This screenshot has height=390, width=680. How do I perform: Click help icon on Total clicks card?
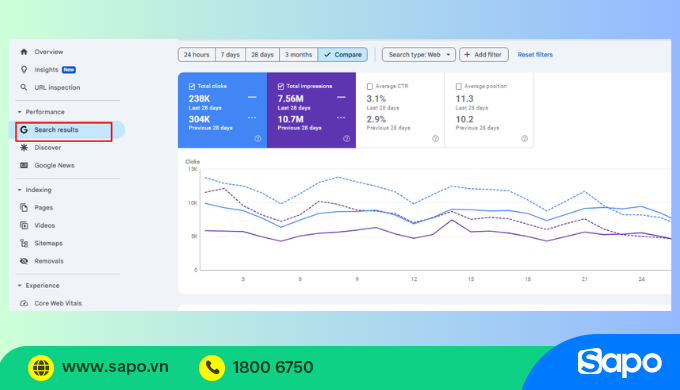[258, 139]
